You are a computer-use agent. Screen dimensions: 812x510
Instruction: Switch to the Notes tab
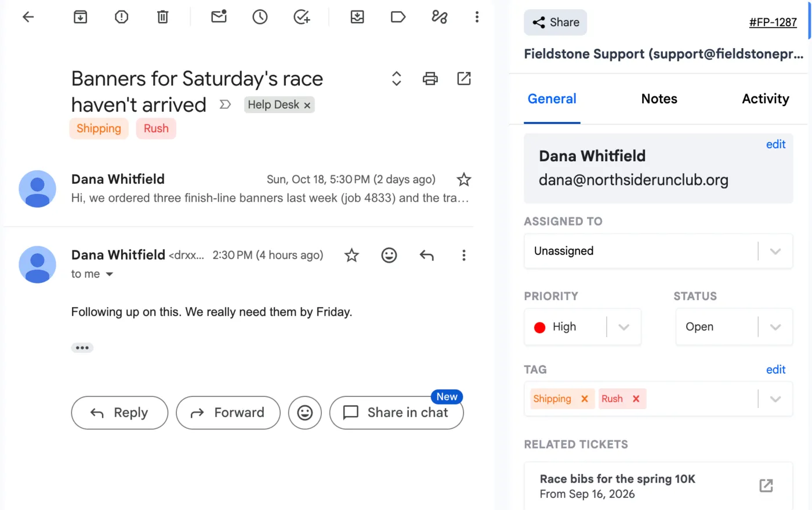(x=659, y=99)
